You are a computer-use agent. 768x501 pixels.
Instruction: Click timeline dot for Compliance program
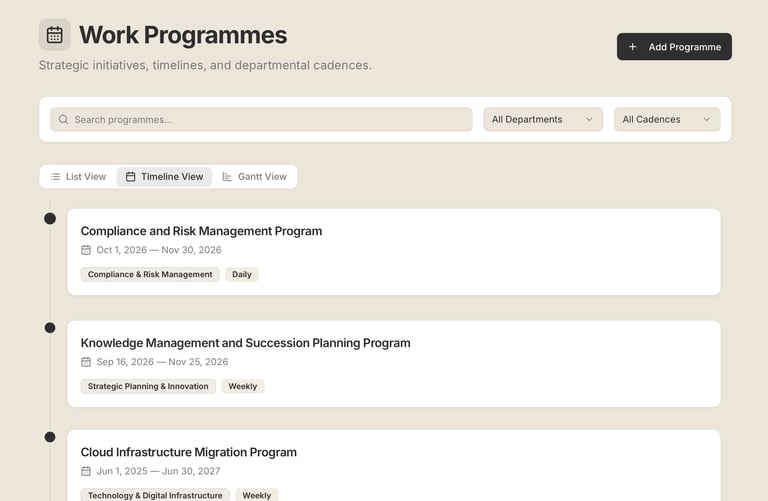click(x=50, y=218)
